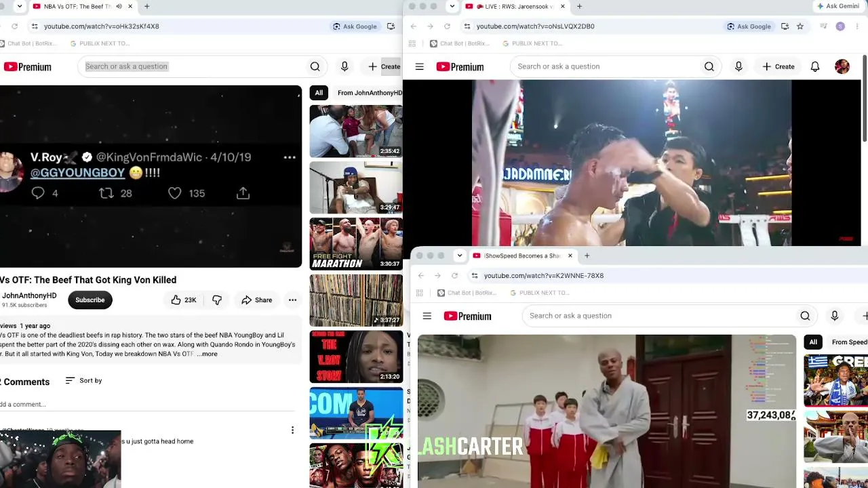Start voice search in NBA Vs OTF window

coord(344,66)
